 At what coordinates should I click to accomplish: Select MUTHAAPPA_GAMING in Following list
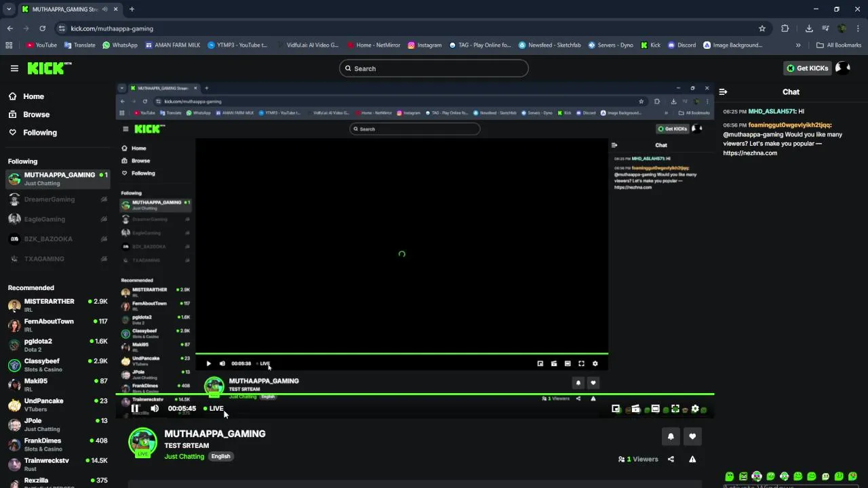click(58, 179)
